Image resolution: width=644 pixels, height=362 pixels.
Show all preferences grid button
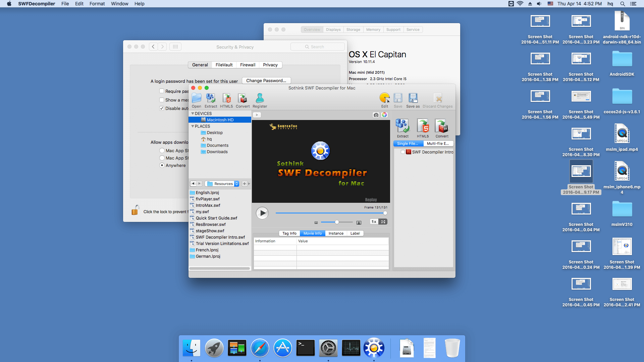pos(175,47)
